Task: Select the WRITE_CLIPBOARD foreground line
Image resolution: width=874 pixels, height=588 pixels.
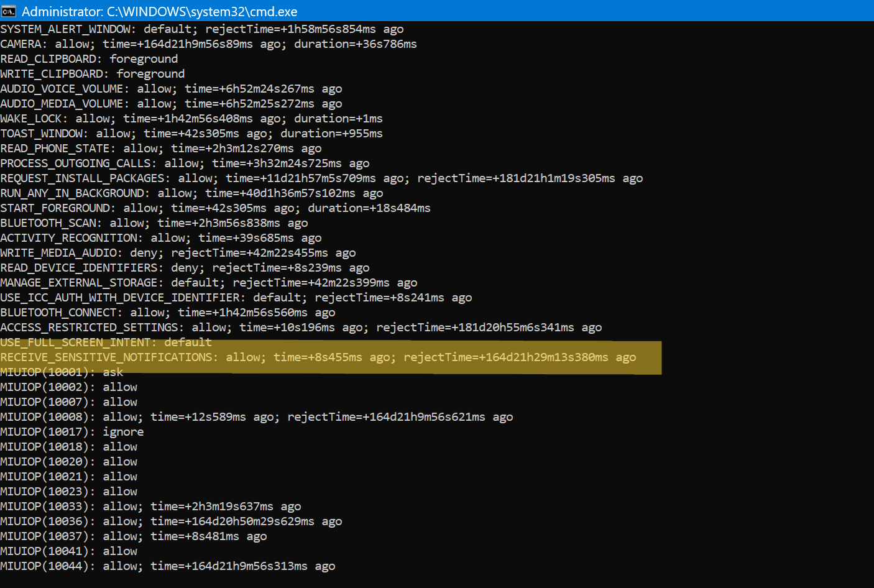Action: pyautogui.click(x=92, y=74)
